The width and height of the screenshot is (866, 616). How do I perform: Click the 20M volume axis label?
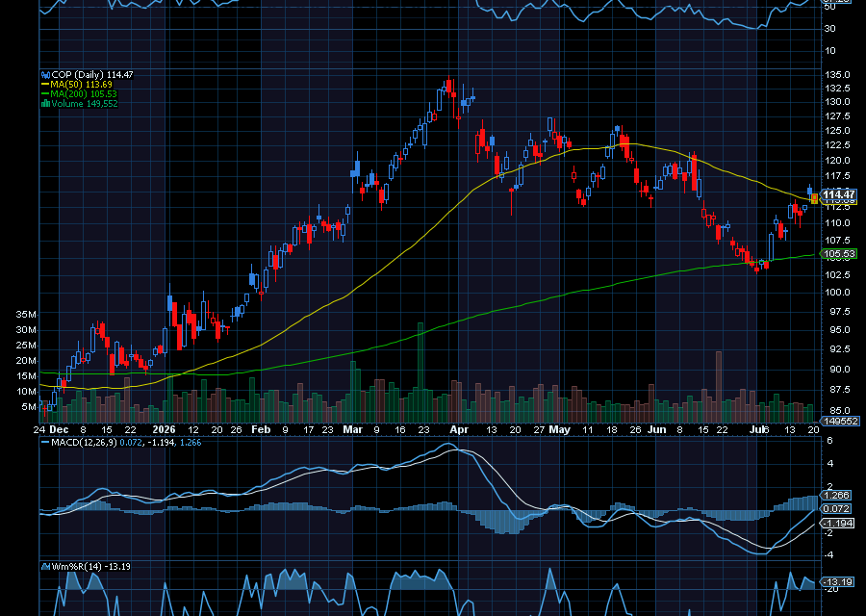coord(26,360)
